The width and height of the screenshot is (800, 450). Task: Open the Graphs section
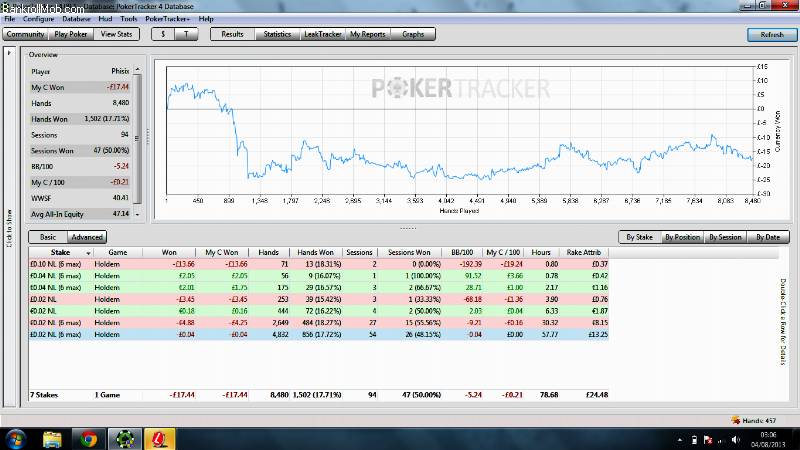(x=413, y=34)
